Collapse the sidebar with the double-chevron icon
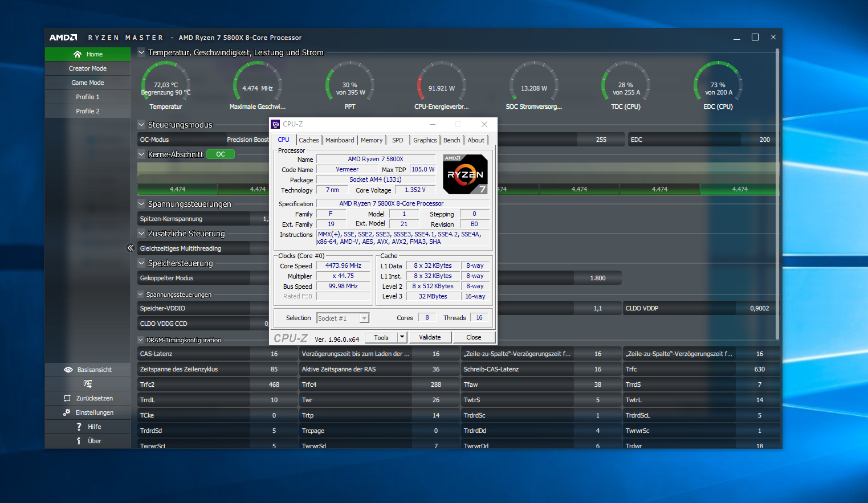 131,248
